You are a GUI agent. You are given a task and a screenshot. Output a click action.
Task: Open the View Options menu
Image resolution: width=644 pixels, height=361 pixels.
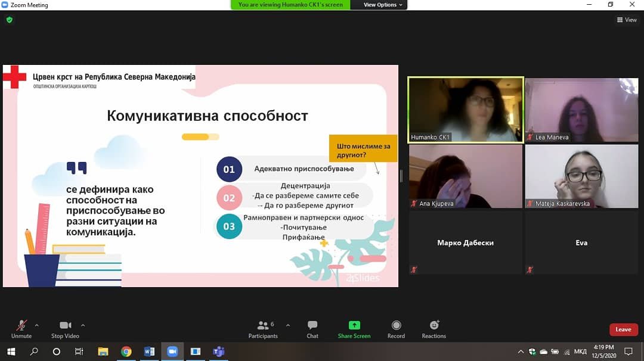(383, 5)
